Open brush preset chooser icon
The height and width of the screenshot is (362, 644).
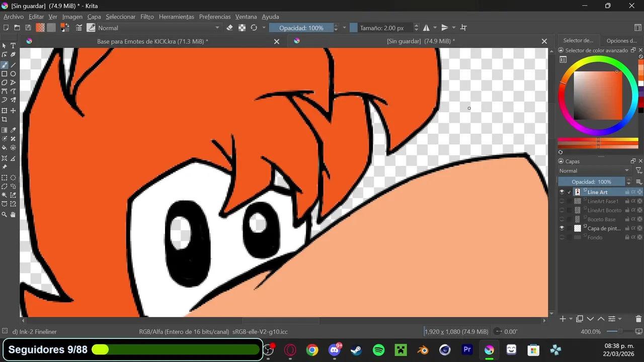(x=91, y=28)
